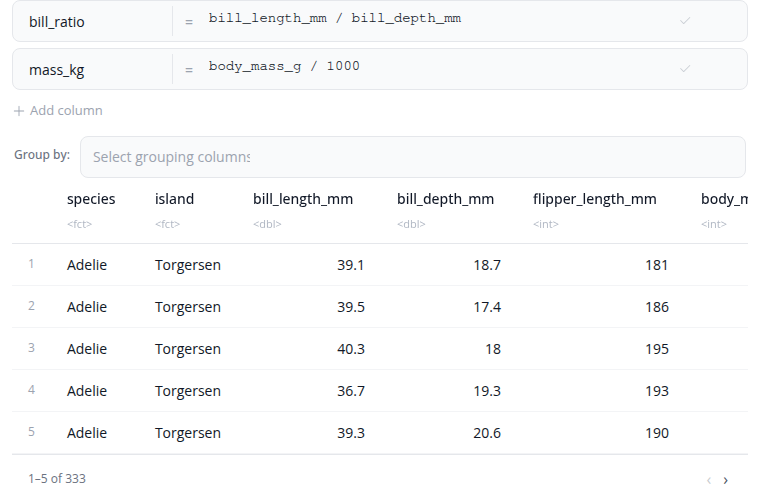
Task: Open the Select grouping columns field
Action: (412, 157)
